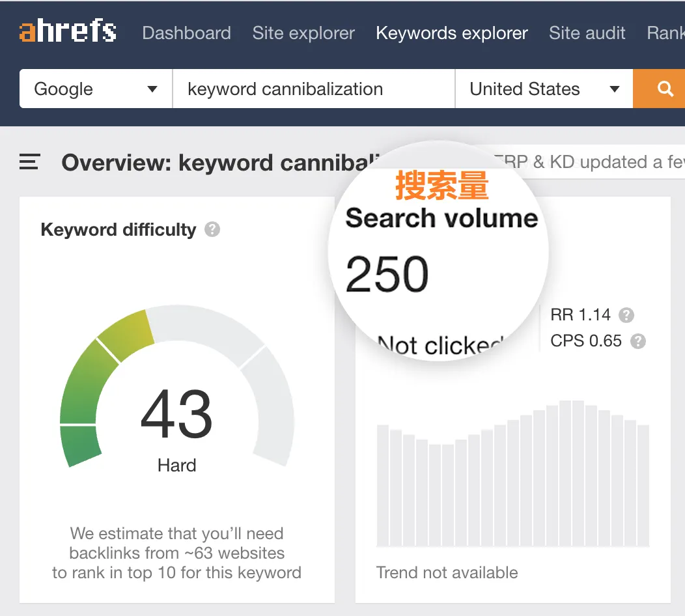
Task: Select the Keywords explorer tab
Action: tap(452, 33)
